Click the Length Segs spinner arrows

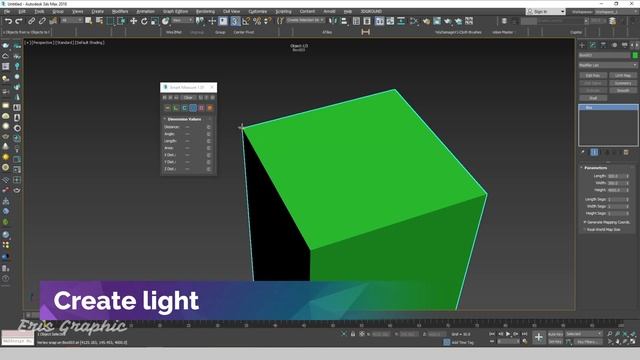click(x=627, y=200)
